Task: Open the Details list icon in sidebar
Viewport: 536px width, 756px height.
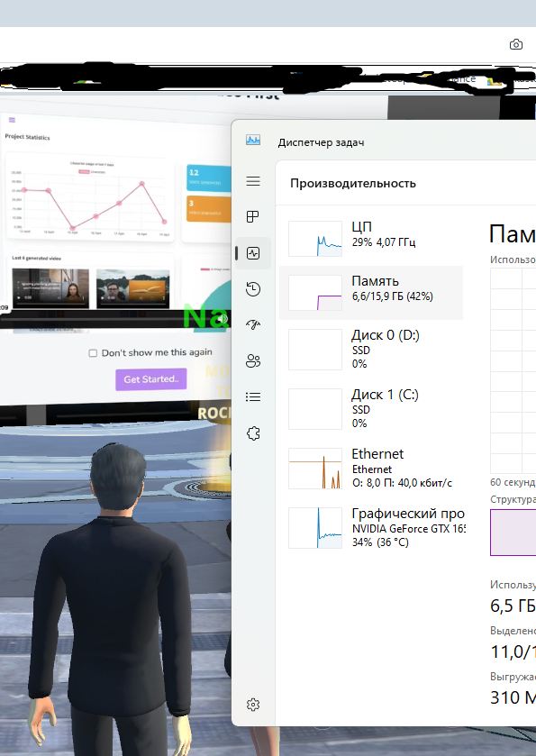Action: click(x=253, y=396)
